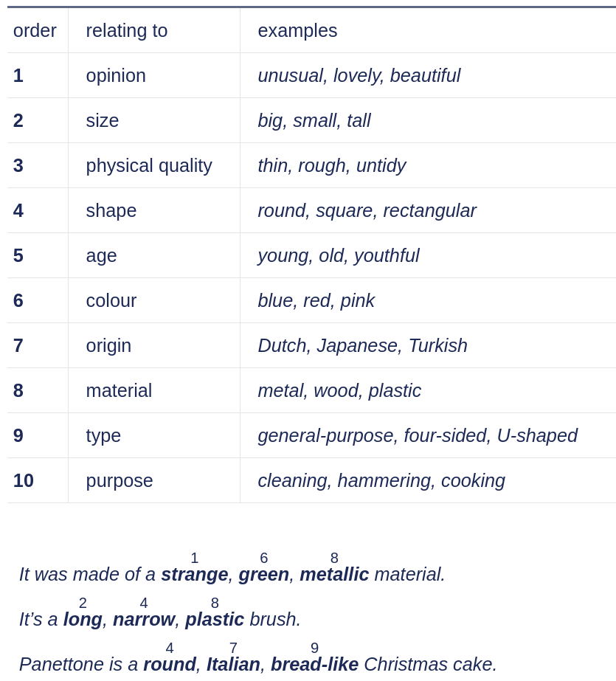The height and width of the screenshot is (681, 616).
Task: Click the 'shape' cell in the table
Action: coord(111,210)
